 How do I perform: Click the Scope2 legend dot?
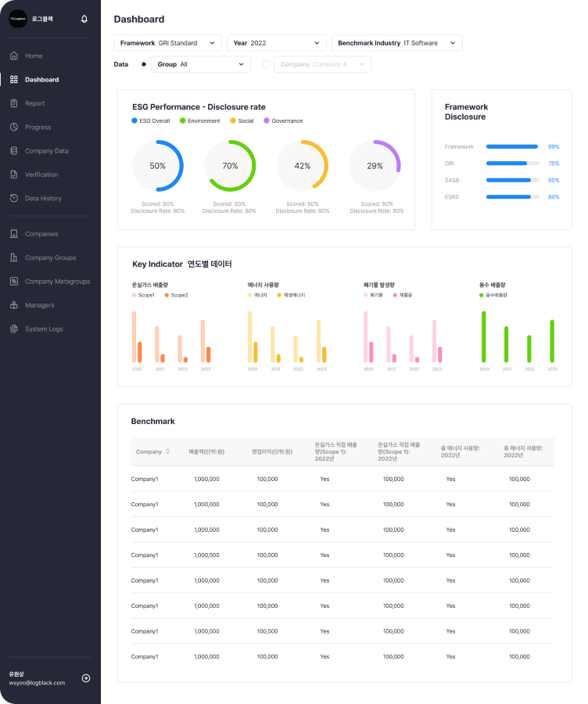coord(167,295)
